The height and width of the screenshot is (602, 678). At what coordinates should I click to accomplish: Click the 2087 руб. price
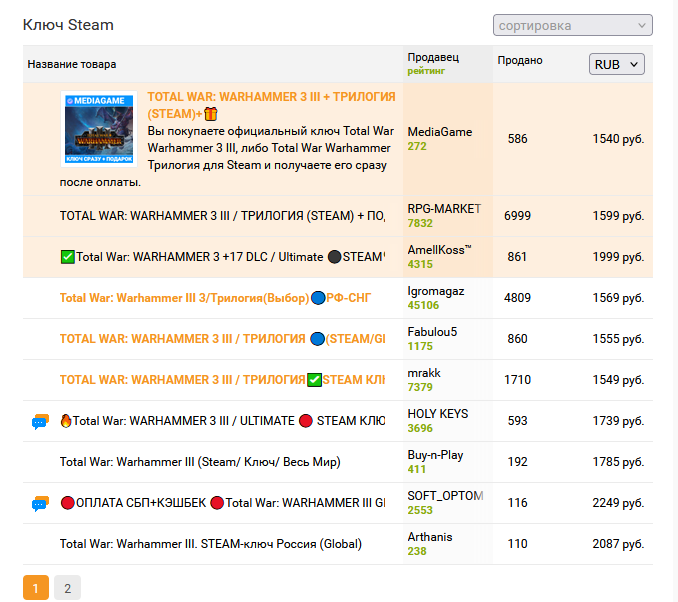tap(618, 544)
